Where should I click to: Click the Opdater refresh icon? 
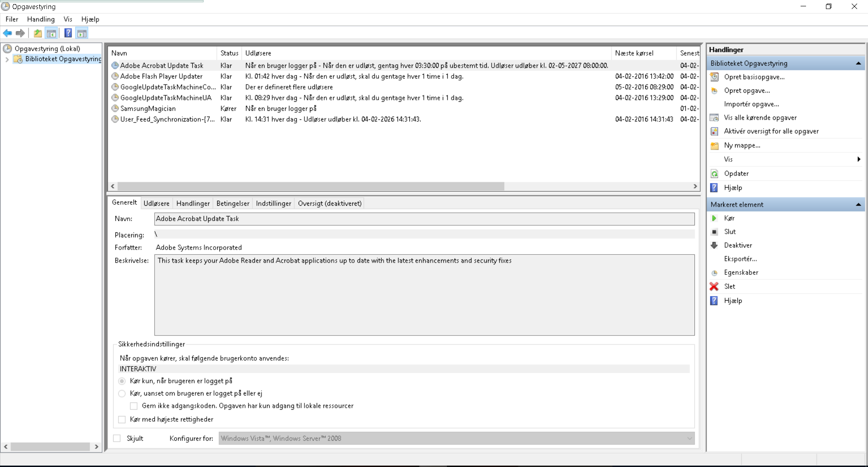click(x=714, y=174)
